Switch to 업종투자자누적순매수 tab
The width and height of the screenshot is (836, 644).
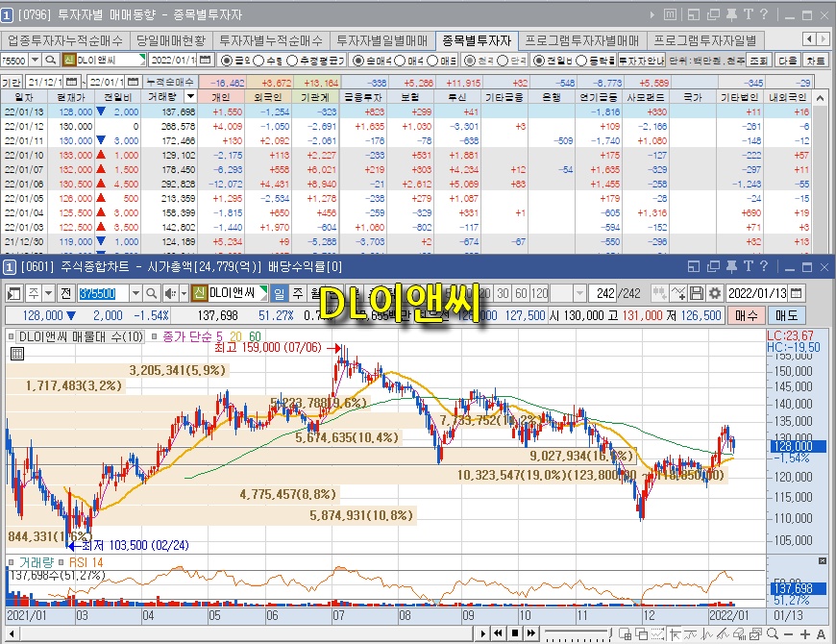(64, 41)
